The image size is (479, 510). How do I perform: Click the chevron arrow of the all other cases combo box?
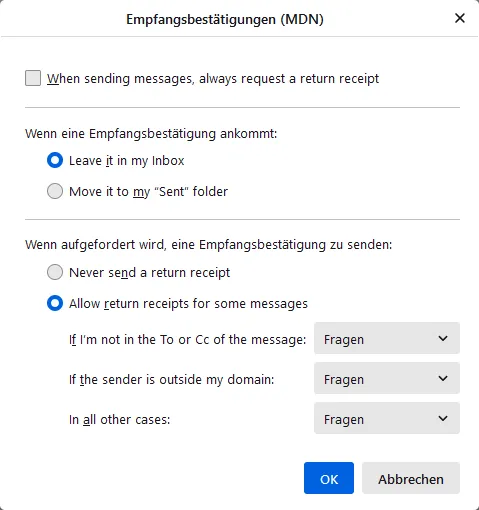click(443, 419)
